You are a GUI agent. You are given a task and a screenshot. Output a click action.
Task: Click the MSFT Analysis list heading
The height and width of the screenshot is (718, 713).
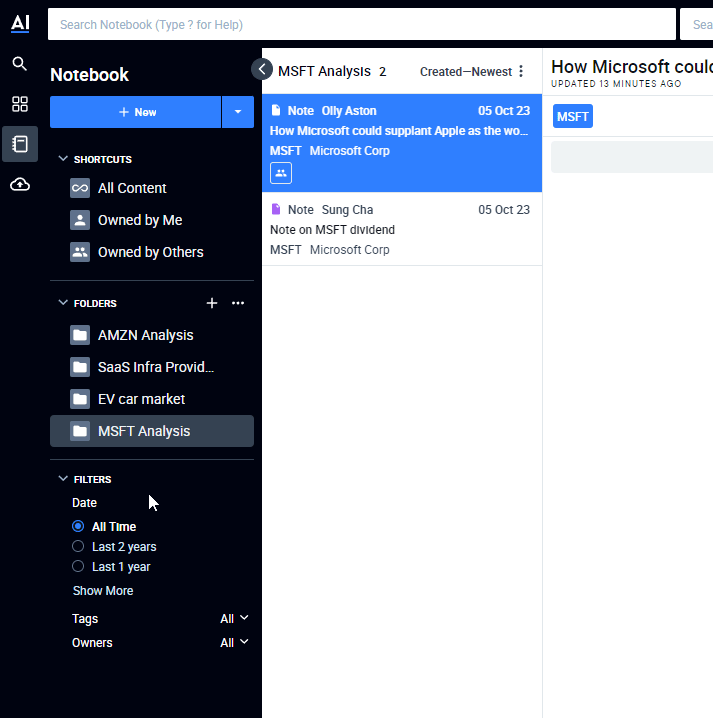coord(324,71)
